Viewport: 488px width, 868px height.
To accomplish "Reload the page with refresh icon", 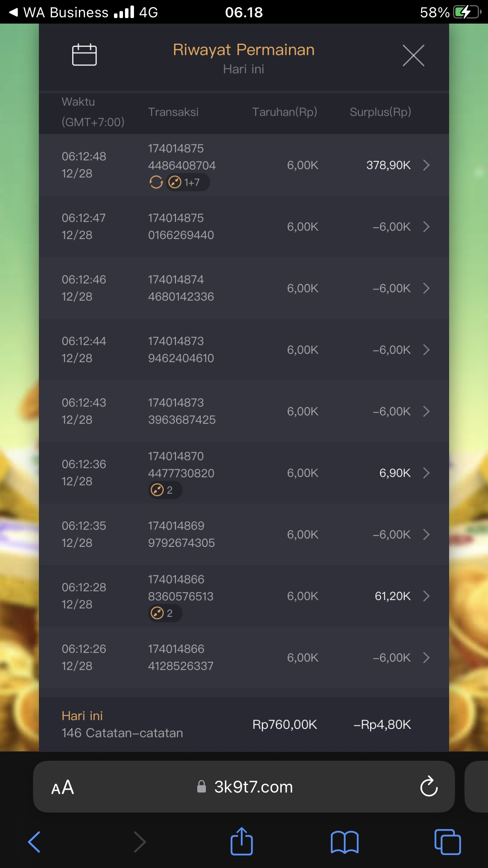I will click(x=428, y=787).
